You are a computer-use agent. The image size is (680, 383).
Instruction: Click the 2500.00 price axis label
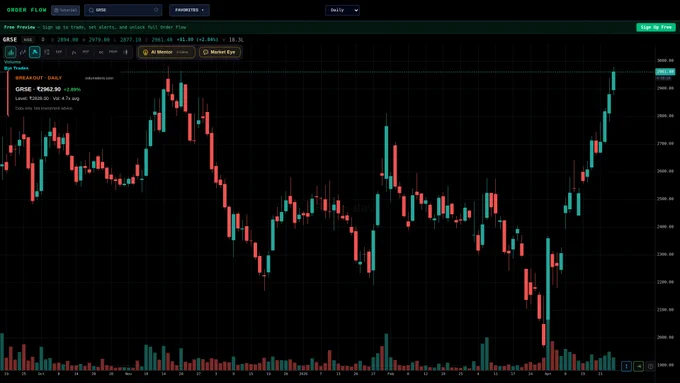click(665, 199)
